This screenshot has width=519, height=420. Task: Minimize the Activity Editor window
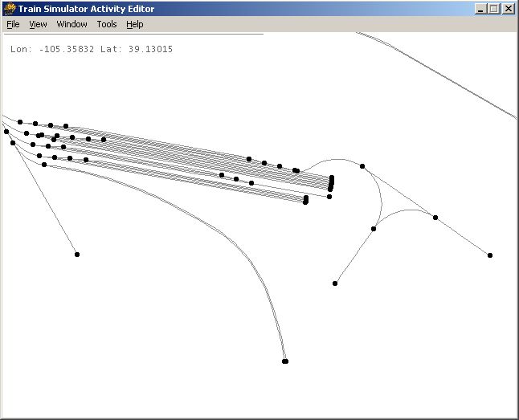click(x=480, y=9)
